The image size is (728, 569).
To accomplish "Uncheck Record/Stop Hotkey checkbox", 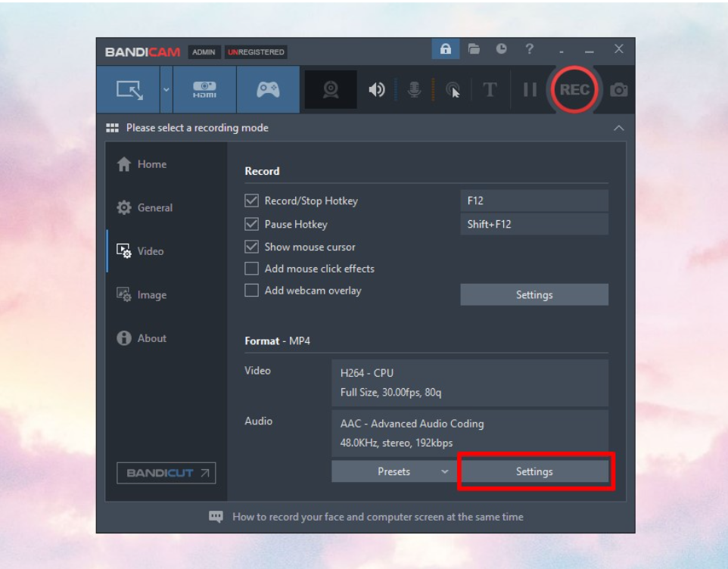I will pyautogui.click(x=252, y=201).
